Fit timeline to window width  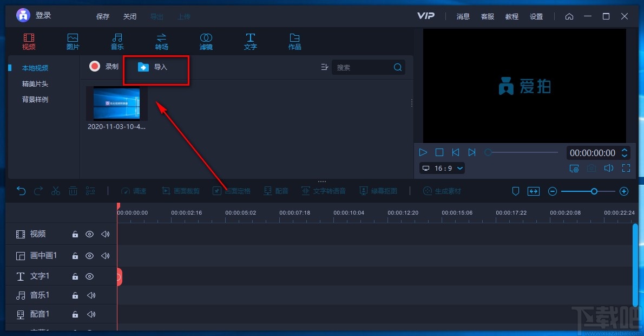[x=534, y=191]
